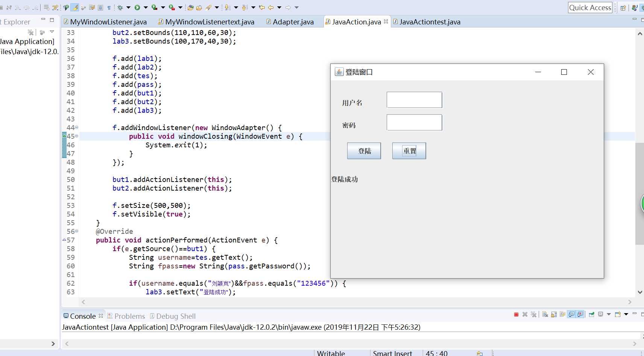644x356 pixels.
Task: Open dropdown next to Run button
Action: [146, 8]
